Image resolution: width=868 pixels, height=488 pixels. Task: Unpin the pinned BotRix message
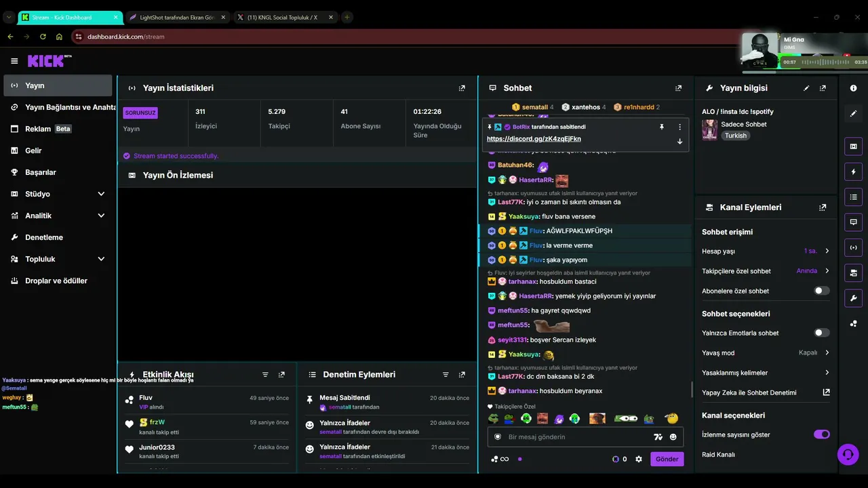pos(662,127)
